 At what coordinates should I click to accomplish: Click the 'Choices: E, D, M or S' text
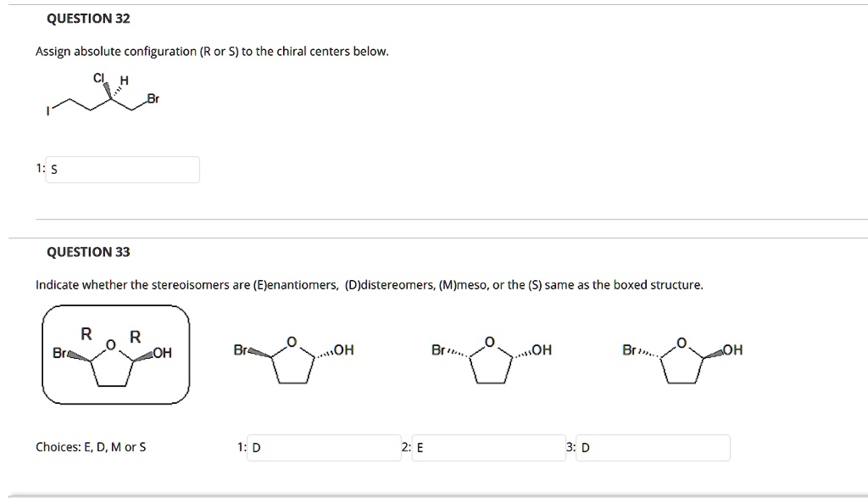[x=91, y=447]
